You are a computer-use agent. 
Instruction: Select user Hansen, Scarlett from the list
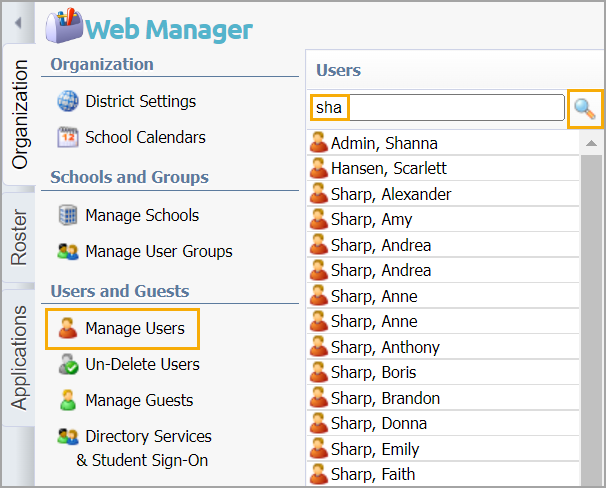pos(443,168)
